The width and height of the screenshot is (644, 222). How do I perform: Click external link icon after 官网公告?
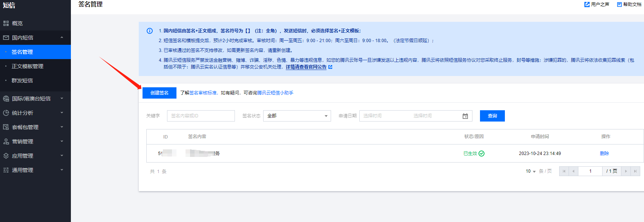330,67
